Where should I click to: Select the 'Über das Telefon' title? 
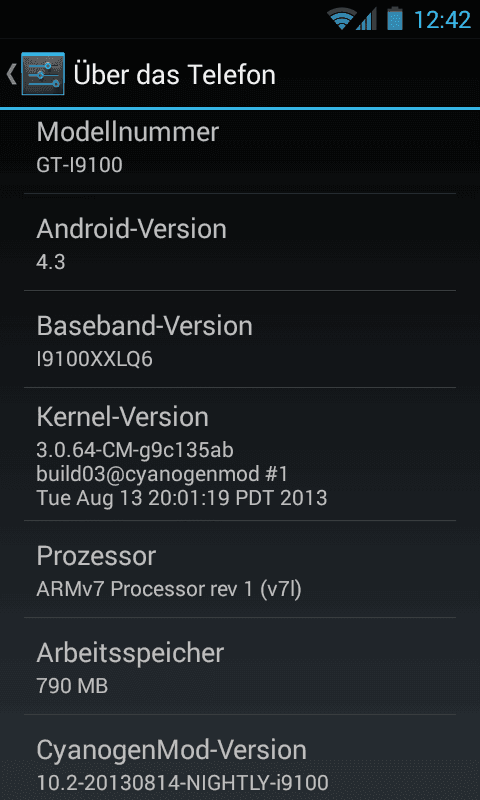174,74
